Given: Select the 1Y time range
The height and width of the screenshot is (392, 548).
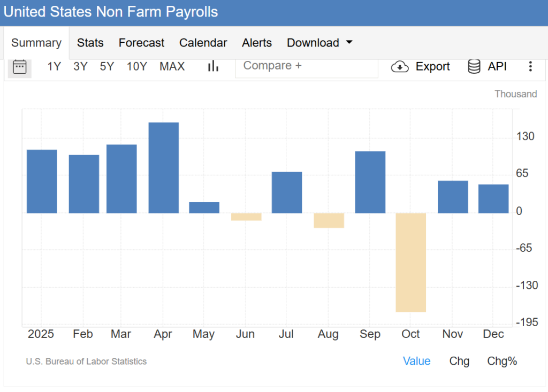Looking at the screenshot, I should [x=54, y=67].
